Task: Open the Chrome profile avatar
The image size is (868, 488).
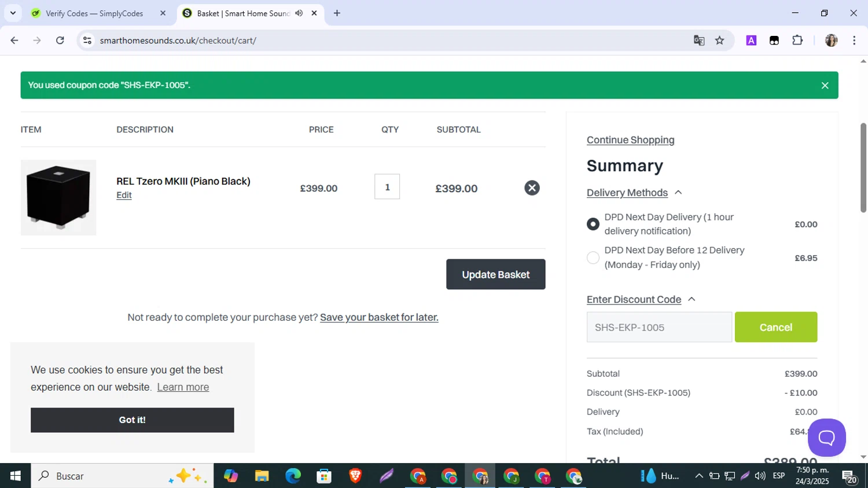Action: pyautogui.click(x=831, y=41)
